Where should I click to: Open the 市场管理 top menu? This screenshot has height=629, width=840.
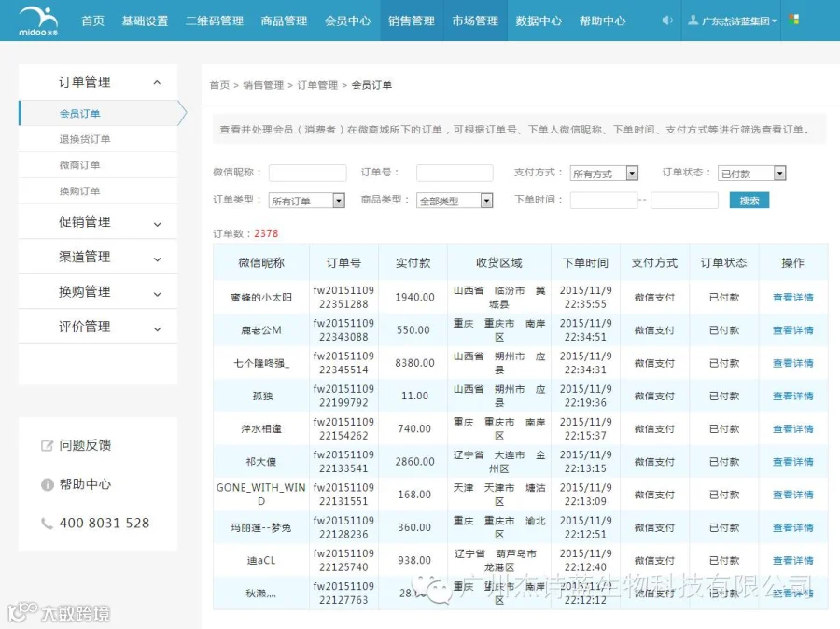pos(475,21)
